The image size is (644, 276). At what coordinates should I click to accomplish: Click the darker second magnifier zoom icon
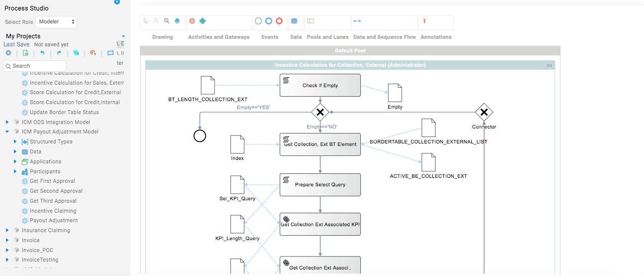[x=167, y=21]
